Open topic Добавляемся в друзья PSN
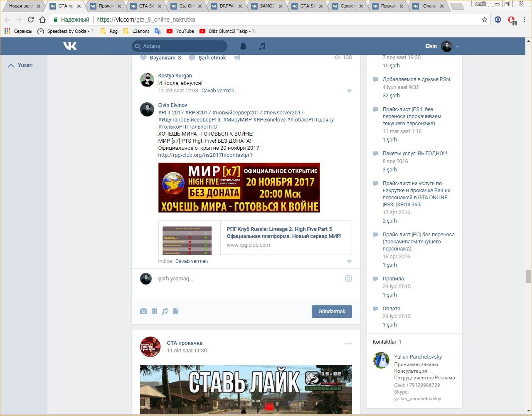 416,79
